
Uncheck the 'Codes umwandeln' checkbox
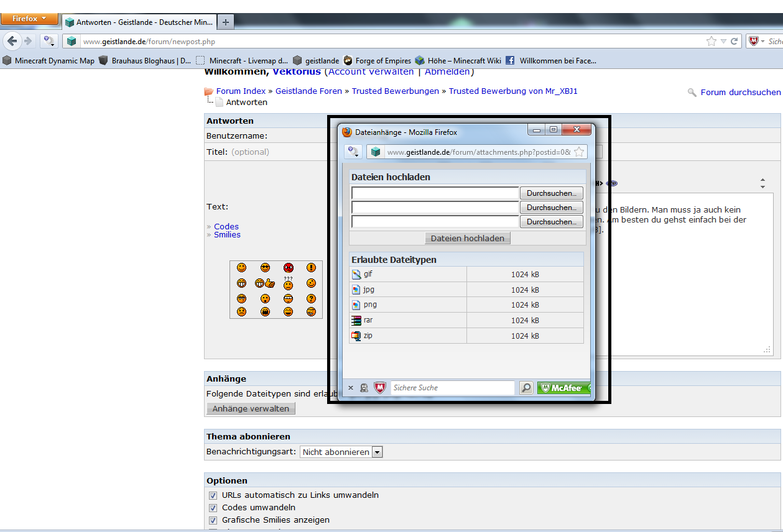(213, 508)
